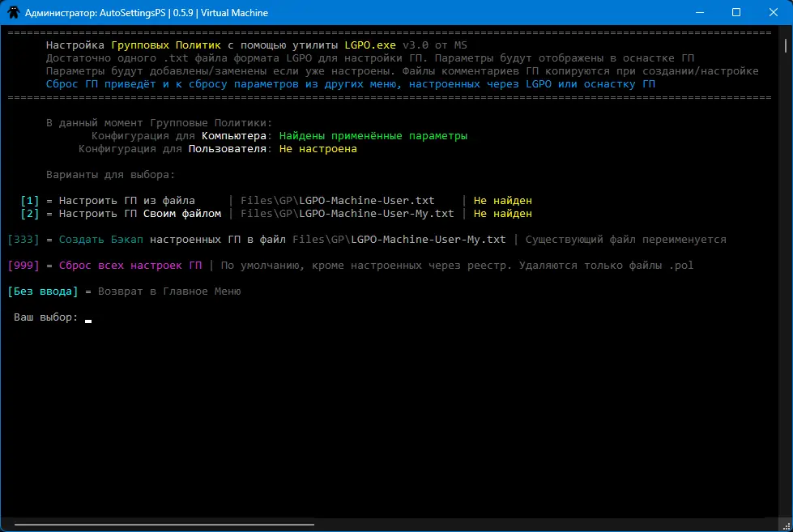Click path 'LGPO-Machine-User-My.txt' in option [333] row
The image size is (793, 532).
point(428,239)
